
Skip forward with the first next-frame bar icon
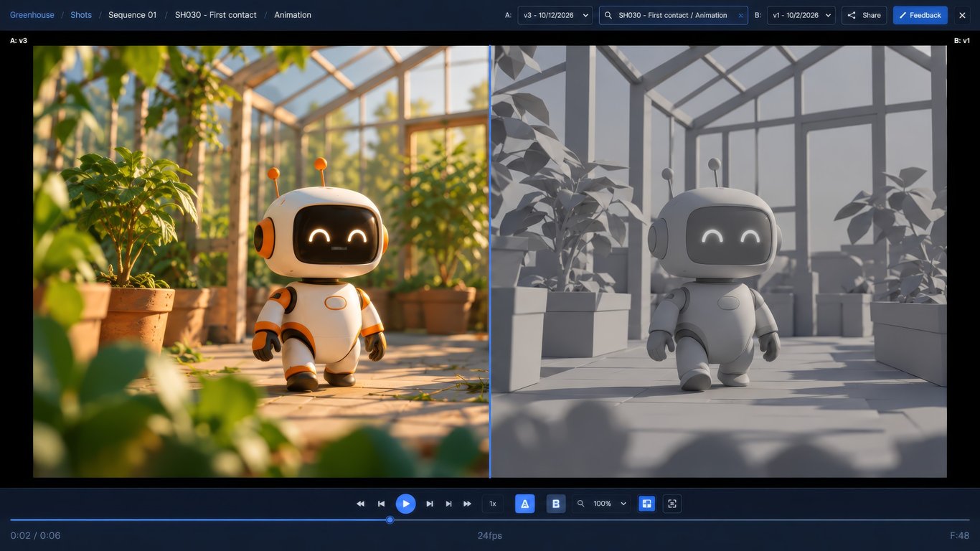click(430, 504)
